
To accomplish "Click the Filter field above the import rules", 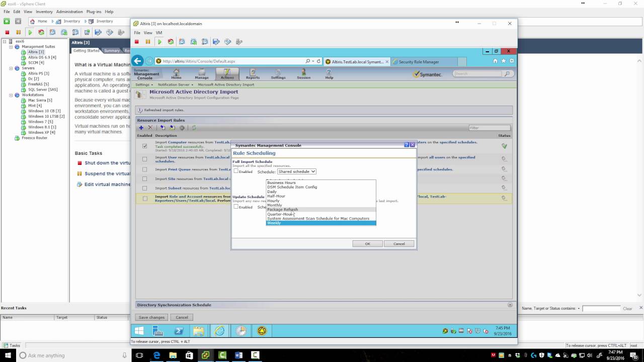I will (489, 128).
